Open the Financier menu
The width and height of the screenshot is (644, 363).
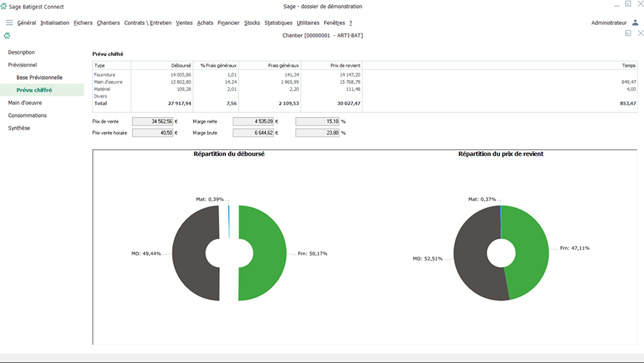(229, 23)
